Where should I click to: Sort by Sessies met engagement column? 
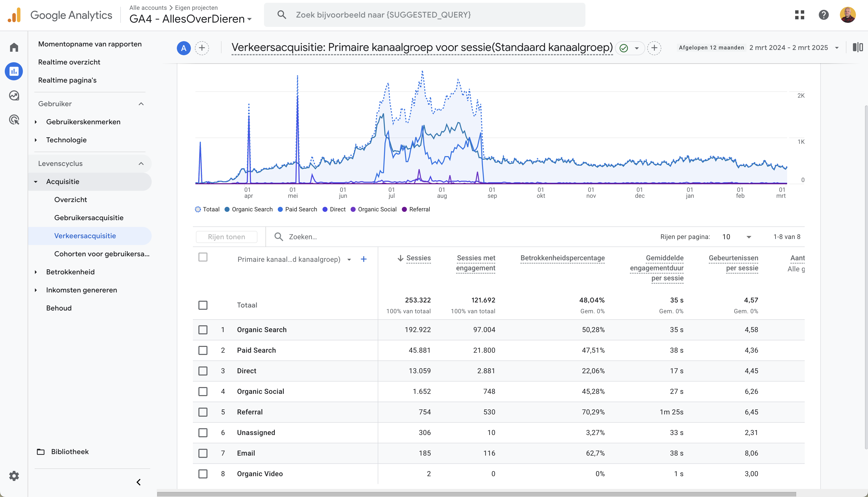476,263
